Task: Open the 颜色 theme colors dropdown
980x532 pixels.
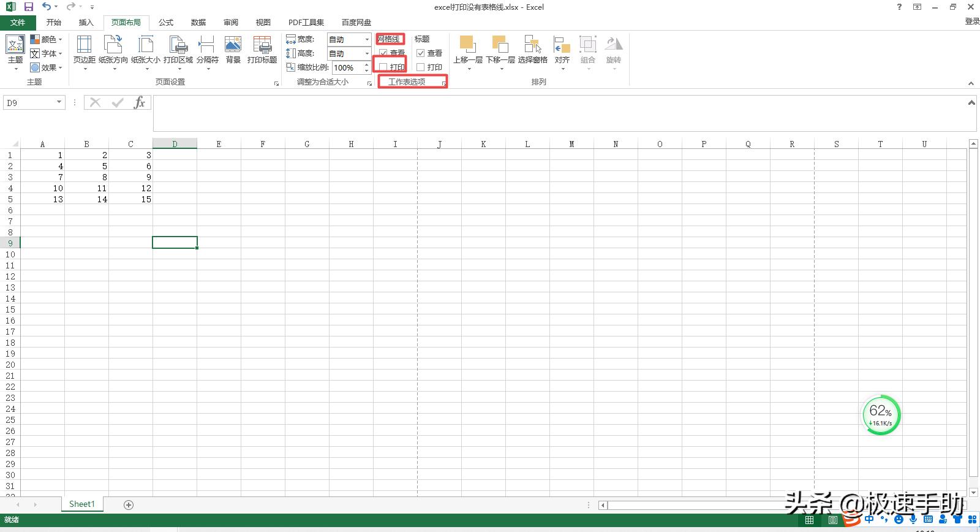Action: (x=47, y=39)
